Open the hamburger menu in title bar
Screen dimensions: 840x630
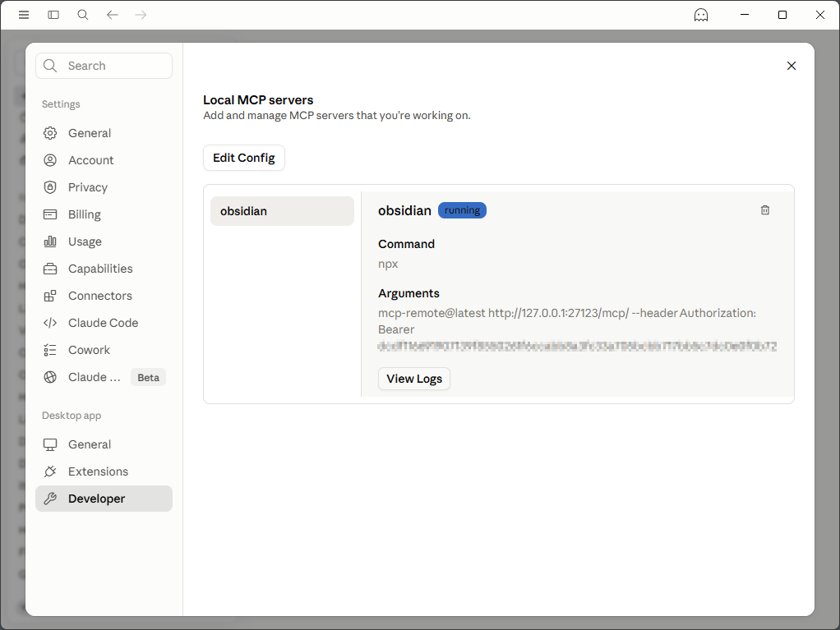pos(24,15)
